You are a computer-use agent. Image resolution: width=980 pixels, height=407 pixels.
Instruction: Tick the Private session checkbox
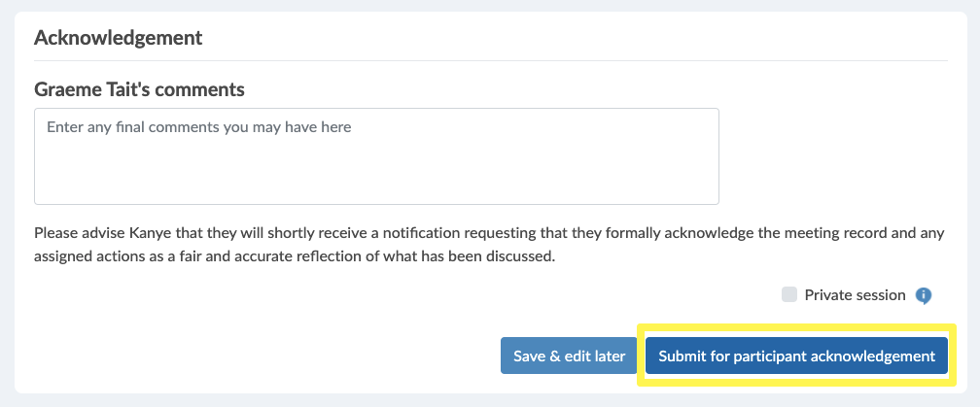tap(789, 294)
